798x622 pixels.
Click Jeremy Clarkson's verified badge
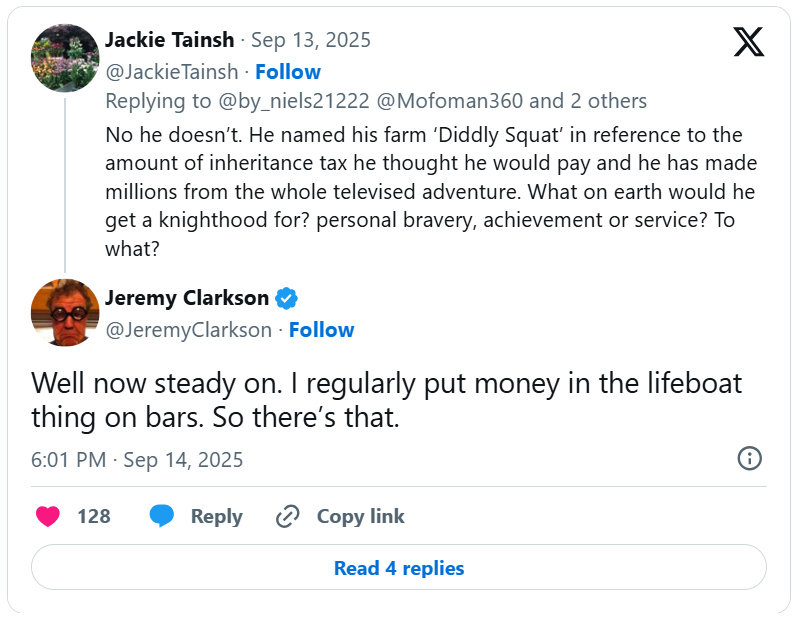(287, 298)
